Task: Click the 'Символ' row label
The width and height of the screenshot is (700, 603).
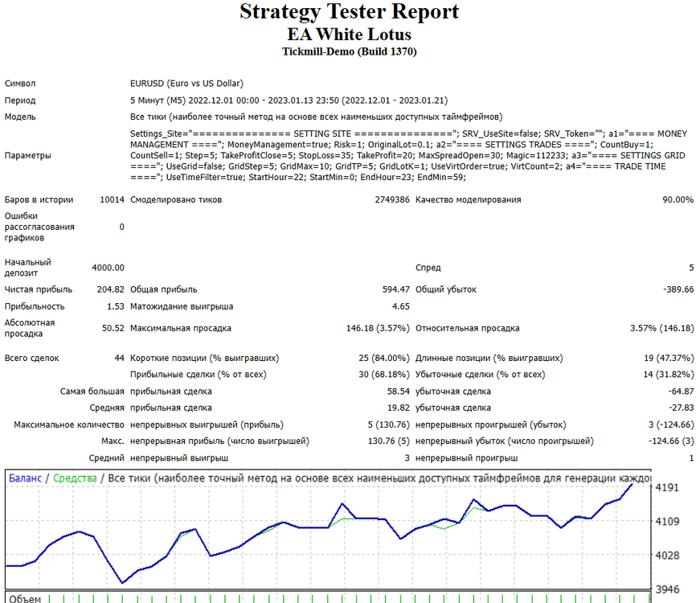Action: [20, 84]
